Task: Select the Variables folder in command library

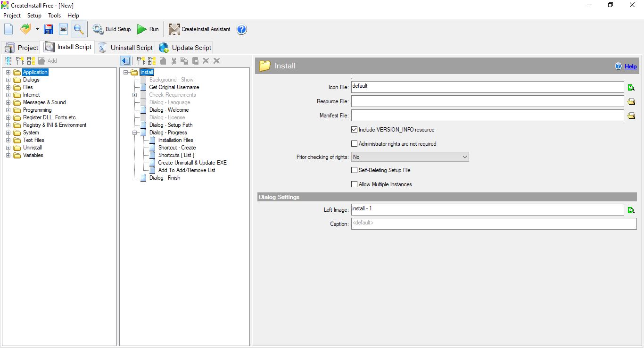Action: click(33, 155)
